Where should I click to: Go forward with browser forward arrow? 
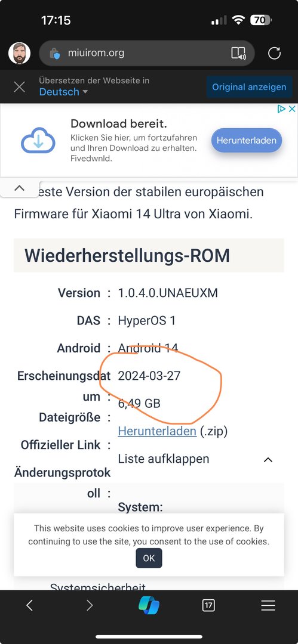[90, 605]
